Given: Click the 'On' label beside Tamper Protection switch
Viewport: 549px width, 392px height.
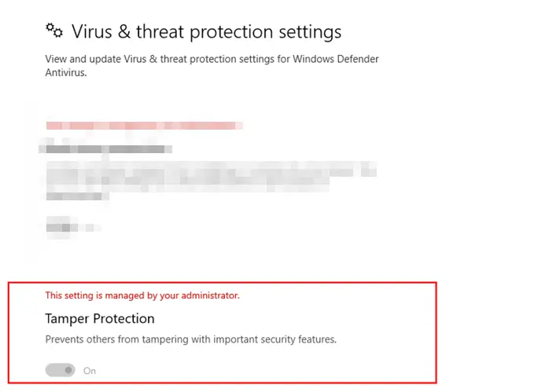Looking at the screenshot, I should coord(90,371).
